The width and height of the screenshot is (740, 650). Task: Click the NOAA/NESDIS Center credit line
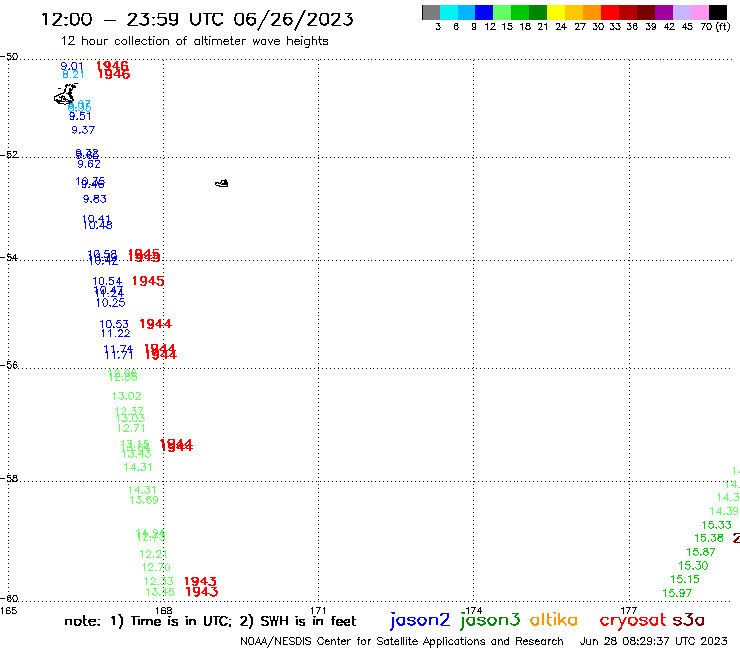402,641
